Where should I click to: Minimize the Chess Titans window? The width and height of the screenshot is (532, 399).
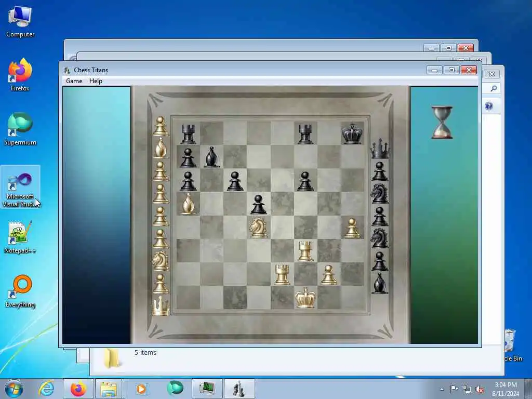tap(435, 70)
